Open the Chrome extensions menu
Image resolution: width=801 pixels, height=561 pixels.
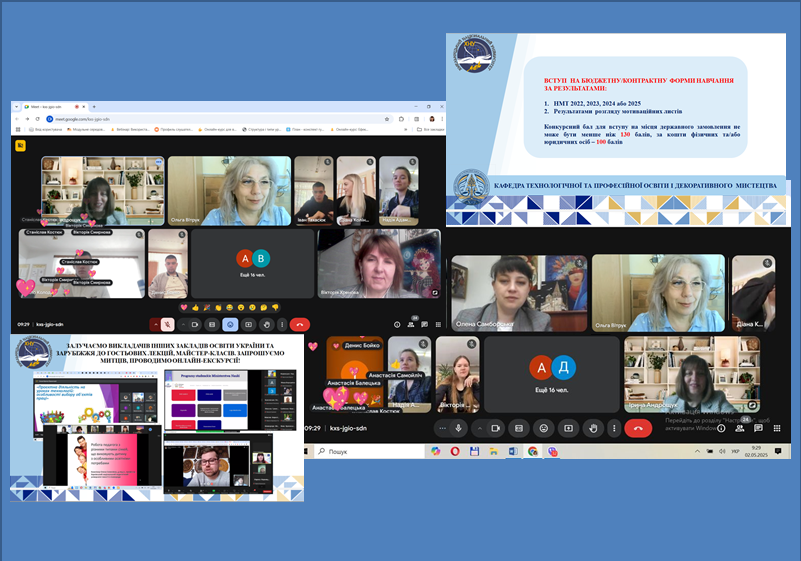click(402, 119)
